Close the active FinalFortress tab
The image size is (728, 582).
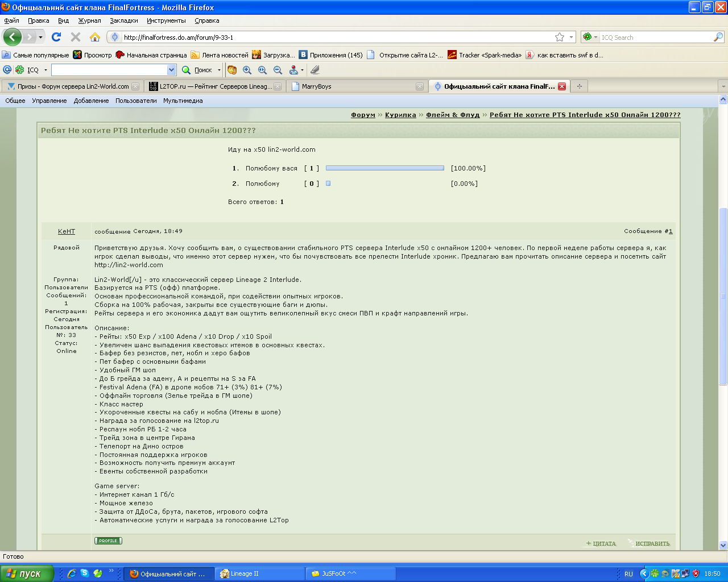[x=562, y=86]
